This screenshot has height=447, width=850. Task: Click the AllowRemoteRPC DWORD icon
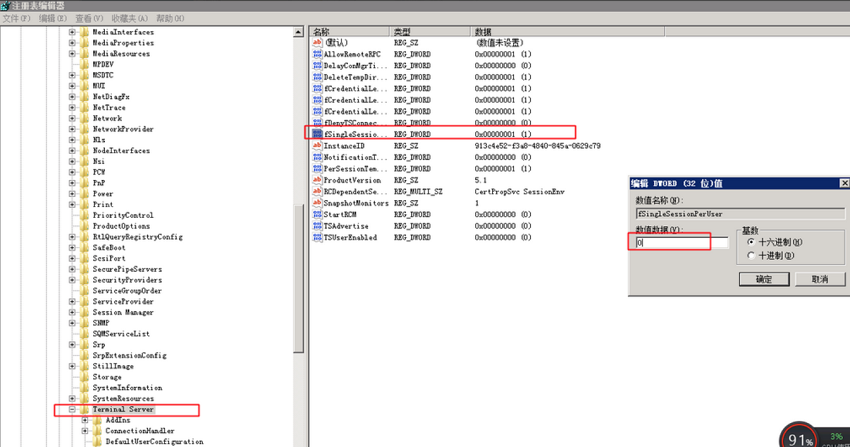[x=317, y=54]
